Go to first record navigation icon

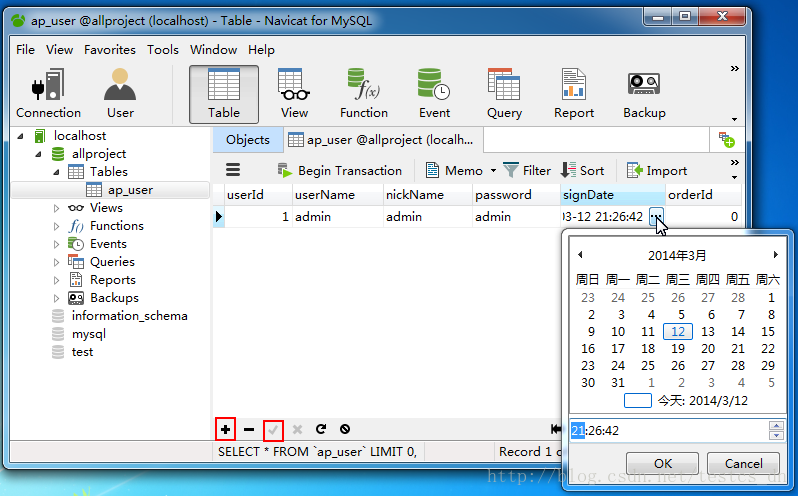(x=556, y=429)
